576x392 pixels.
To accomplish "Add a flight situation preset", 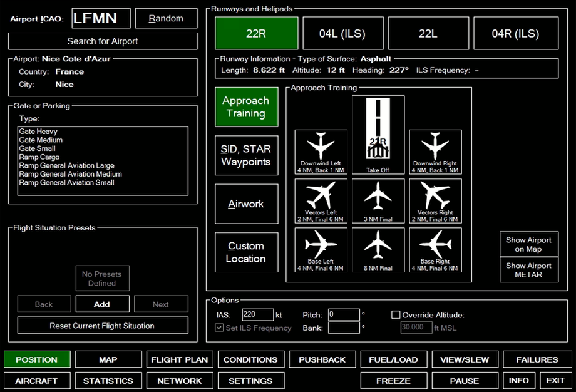I will 102,304.
